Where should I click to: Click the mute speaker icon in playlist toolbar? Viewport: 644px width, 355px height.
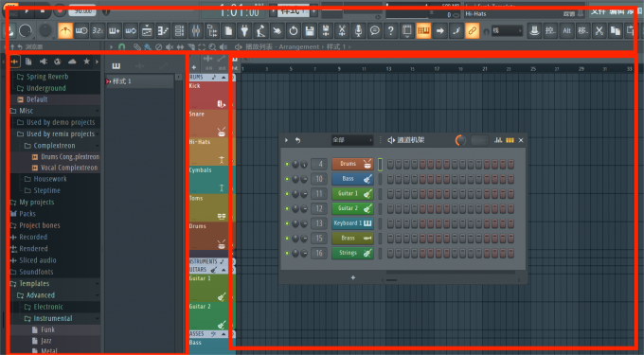click(170, 46)
